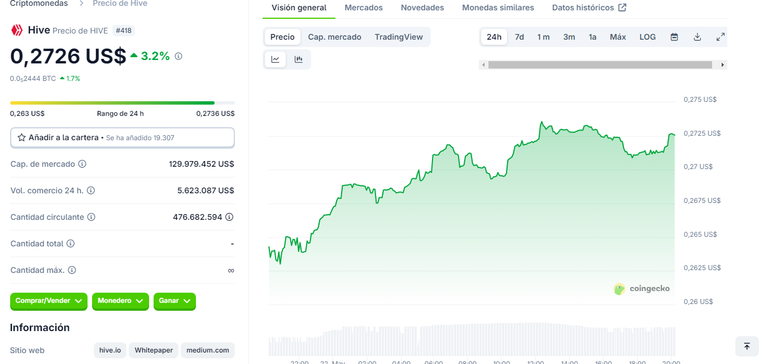The width and height of the screenshot is (768, 364).
Task: Open the Whitepaper link
Action: tap(154, 350)
